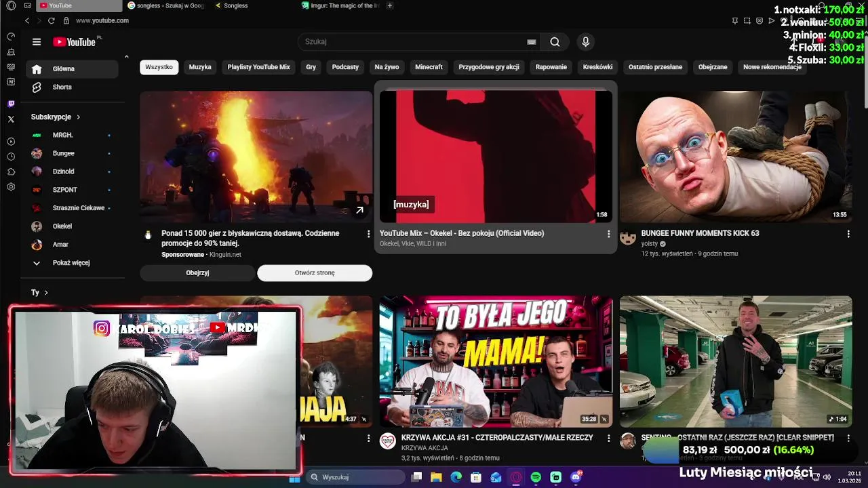Go back in browser history
Viewport: 868px width, 488px height.
pyautogui.click(x=27, y=20)
